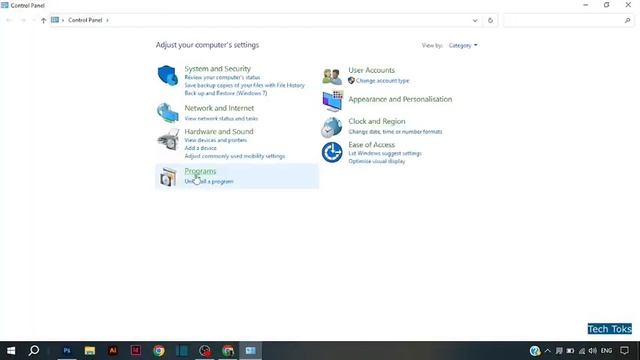Click the Network and Internet globe icon
The height and width of the screenshot is (360, 640).
point(168,113)
